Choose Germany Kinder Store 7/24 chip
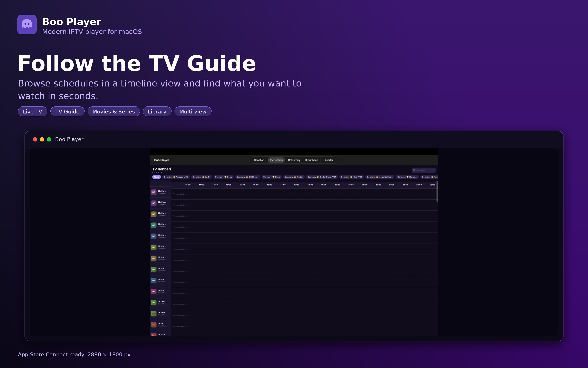 322,177
